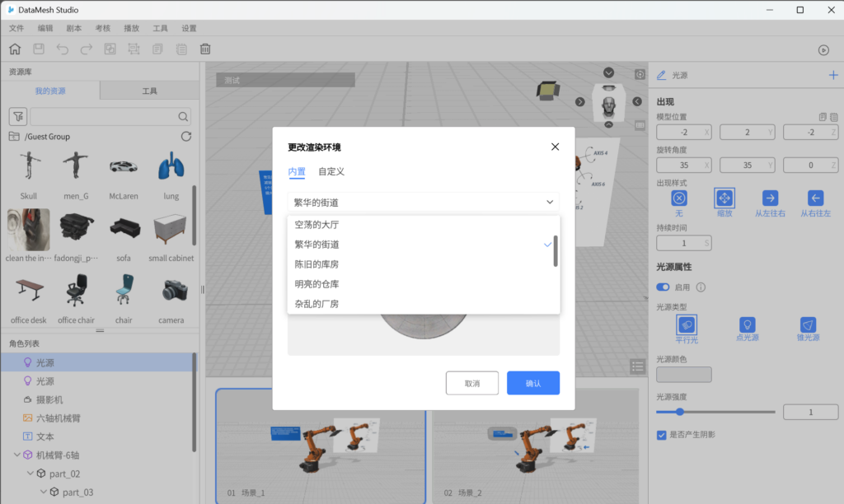Choose the scale appearance style icon
Screen dimensions: 844x504
(724, 198)
